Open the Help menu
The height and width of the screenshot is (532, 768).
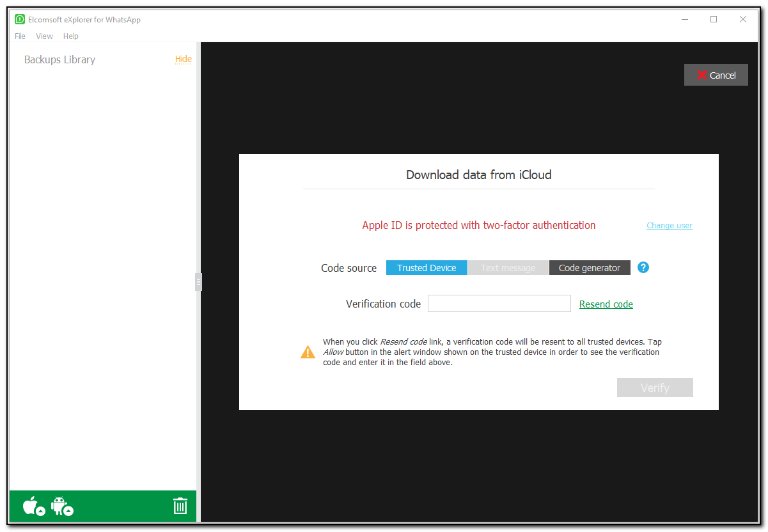click(70, 36)
